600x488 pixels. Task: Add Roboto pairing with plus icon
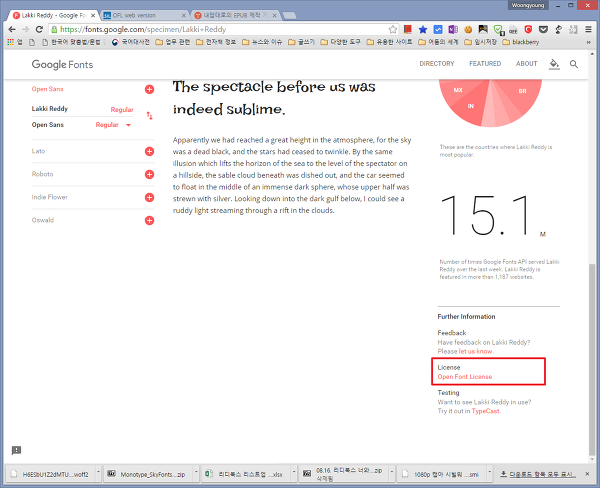point(149,175)
